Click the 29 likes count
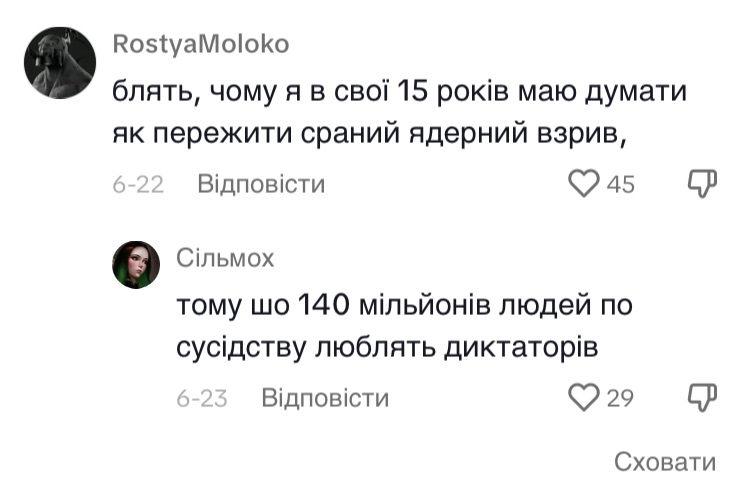 tap(620, 397)
